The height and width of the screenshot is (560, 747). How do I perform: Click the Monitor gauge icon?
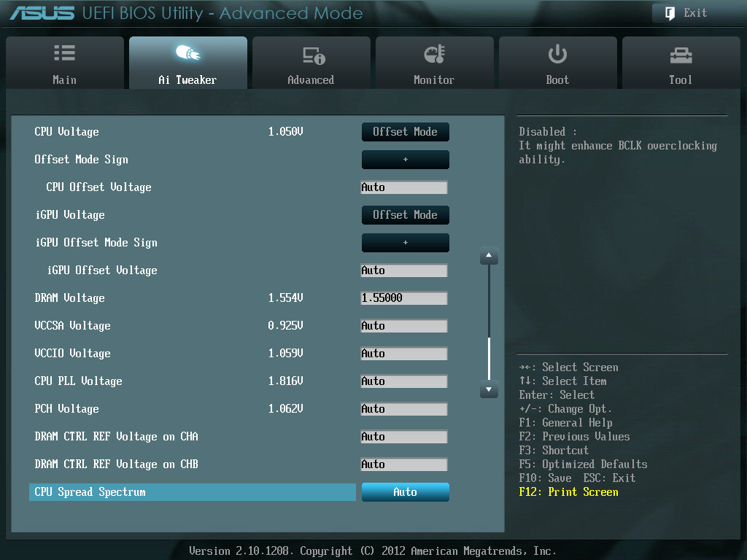[x=435, y=54]
